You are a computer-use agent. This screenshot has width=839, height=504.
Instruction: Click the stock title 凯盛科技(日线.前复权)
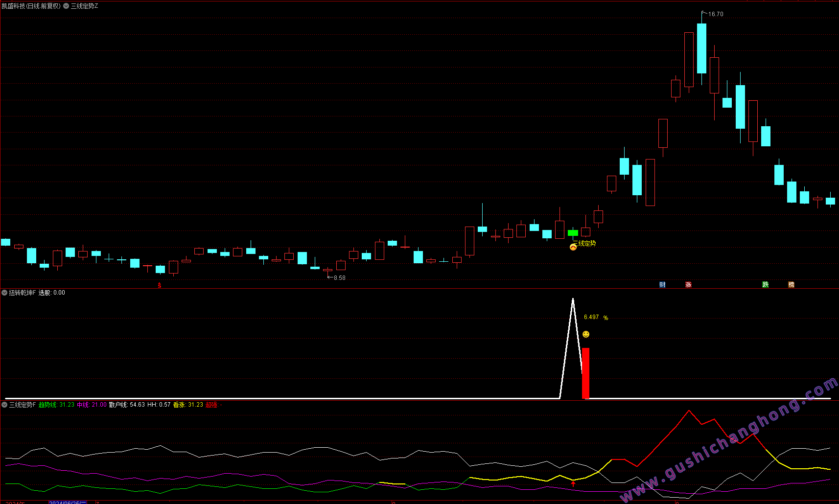tap(31, 6)
